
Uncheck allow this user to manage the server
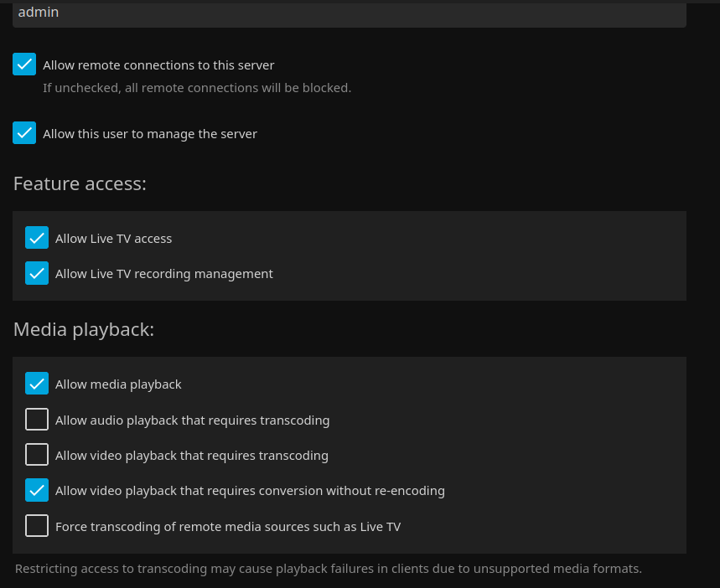coord(24,132)
